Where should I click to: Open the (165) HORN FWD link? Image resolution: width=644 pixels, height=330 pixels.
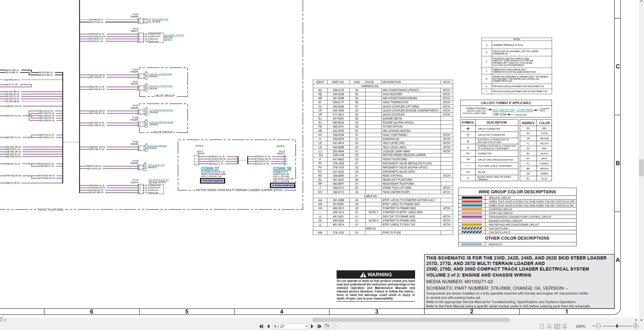coord(160,19)
